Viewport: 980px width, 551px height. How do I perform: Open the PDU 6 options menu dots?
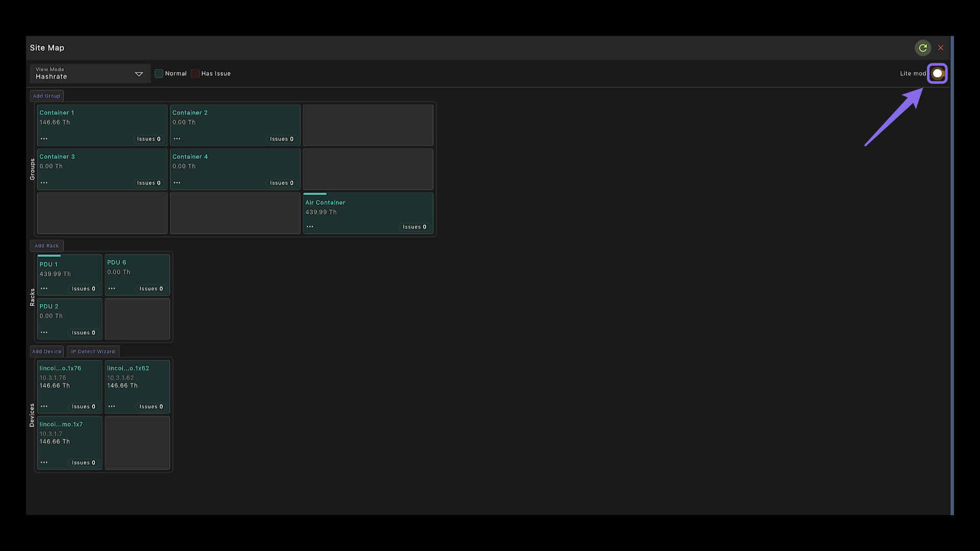point(112,289)
